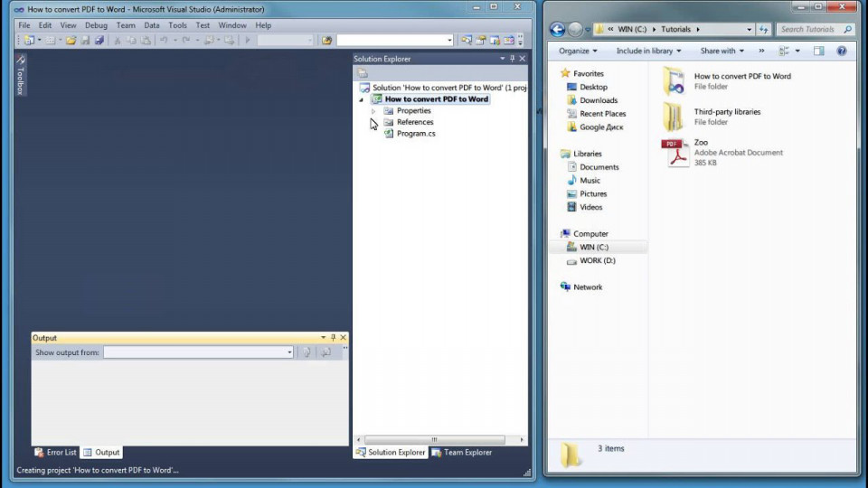Click the Find in Files icon

[326, 41]
